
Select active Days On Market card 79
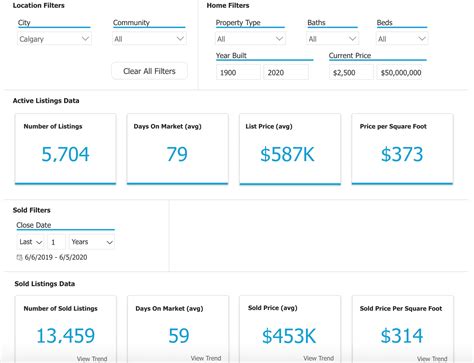177,149
